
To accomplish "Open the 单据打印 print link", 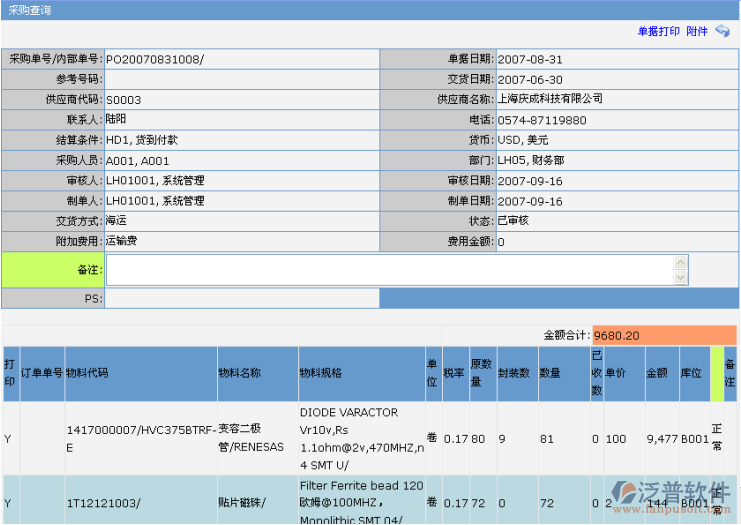I will click(x=658, y=31).
